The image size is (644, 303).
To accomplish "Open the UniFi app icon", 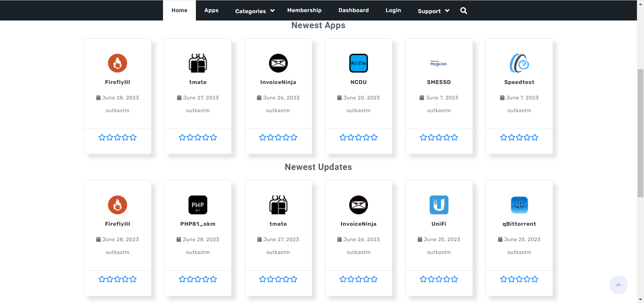I will tap(439, 205).
